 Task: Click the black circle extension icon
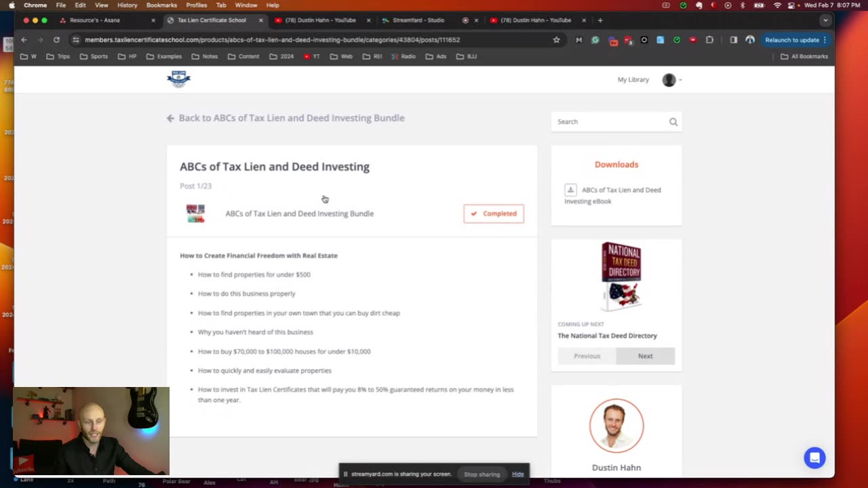click(644, 40)
